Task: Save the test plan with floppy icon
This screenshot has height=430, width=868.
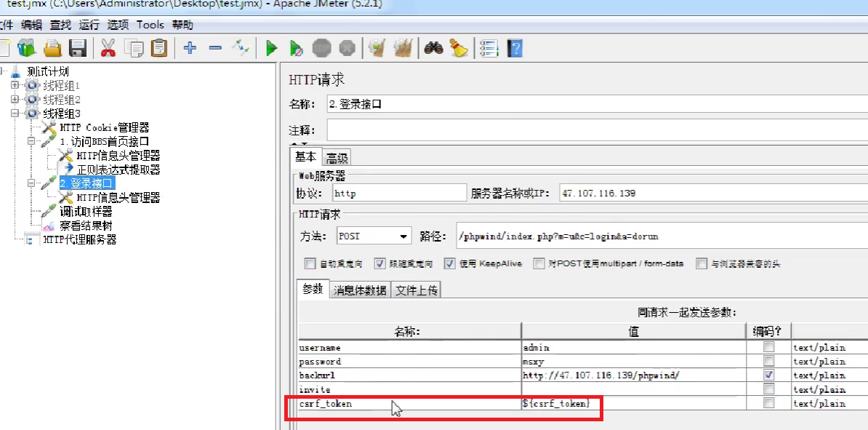Action: (78, 48)
